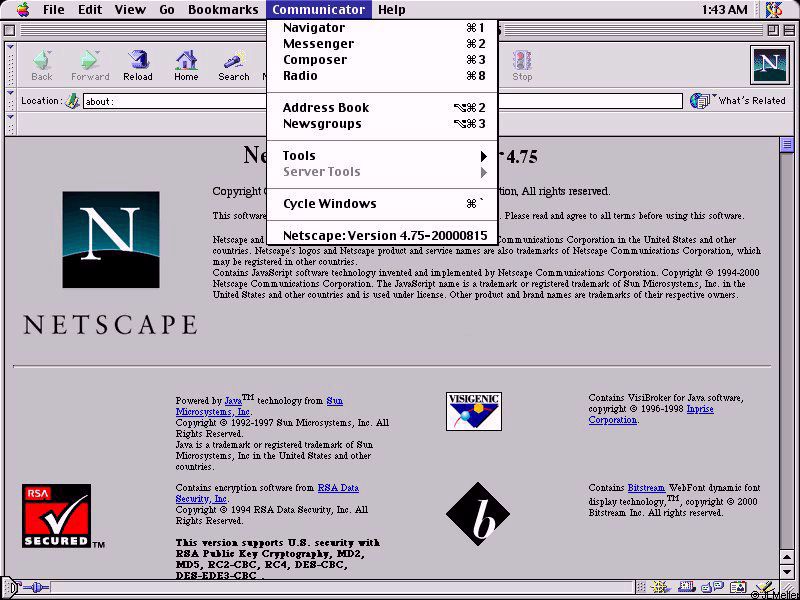
Task: Collapse the Location toolbar triangle
Action: pos(11,93)
